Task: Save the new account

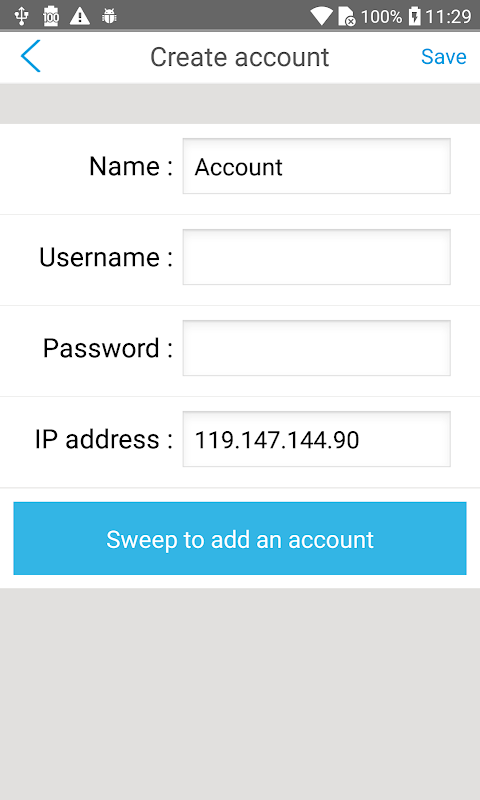Action: click(443, 57)
